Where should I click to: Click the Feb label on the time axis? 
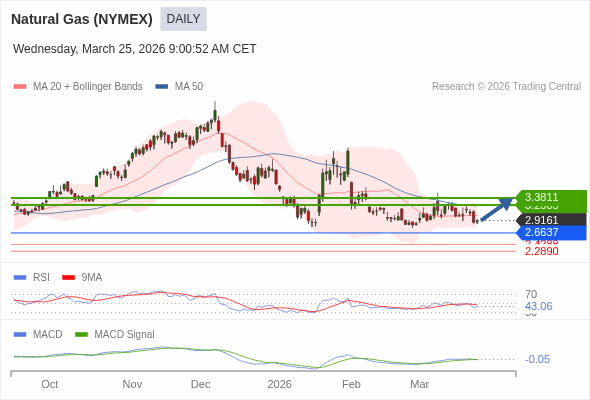pyautogui.click(x=351, y=384)
